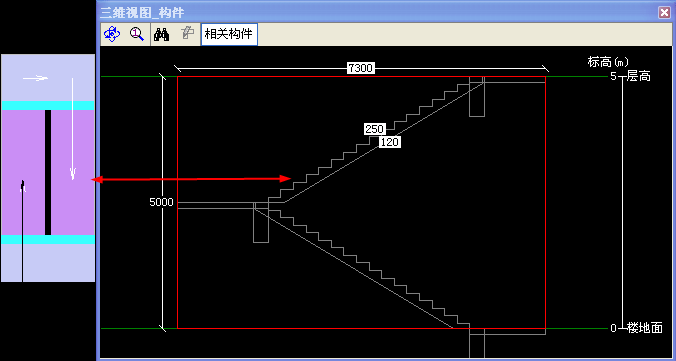Open the binoculars find tool
Image resolution: width=676 pixels, height=361 pixels.
point(162,35)
